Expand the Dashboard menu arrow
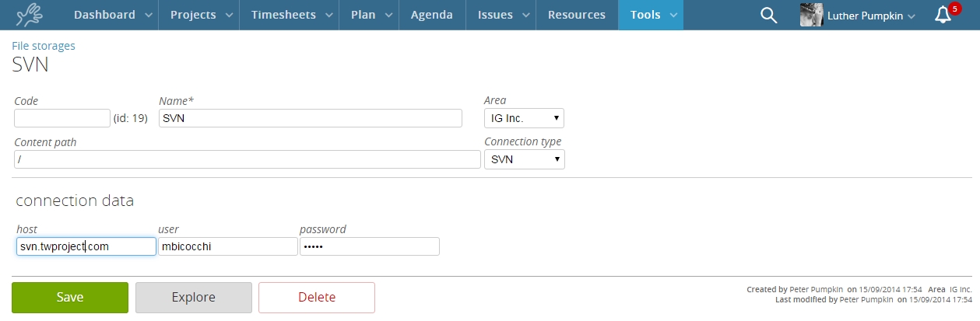The height and width of the screenshot is (321, 980). pos(146,15)
